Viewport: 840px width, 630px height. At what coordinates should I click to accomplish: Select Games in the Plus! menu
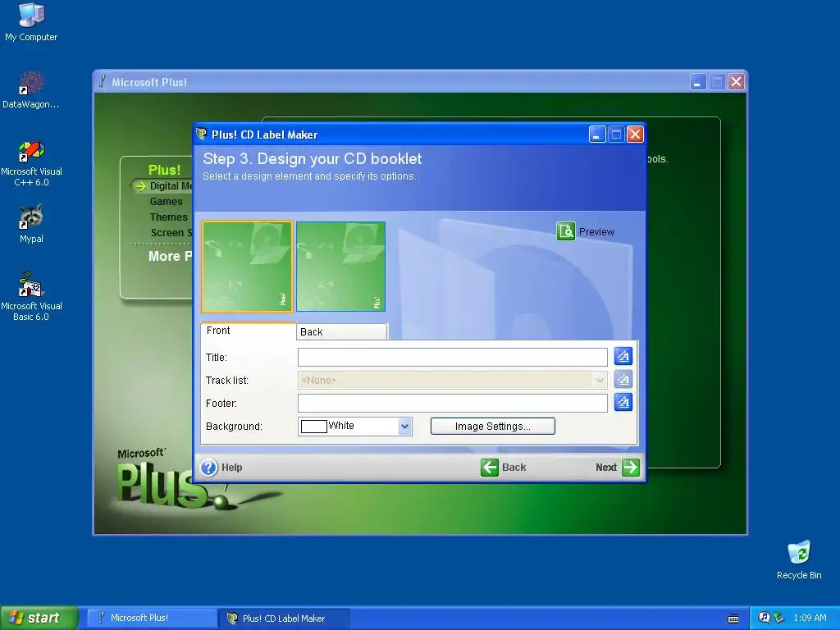point(166,202)
